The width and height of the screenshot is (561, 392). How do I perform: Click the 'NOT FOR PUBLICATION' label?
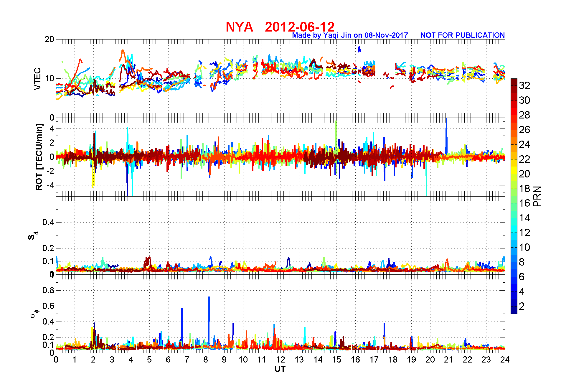pos(463,35)
